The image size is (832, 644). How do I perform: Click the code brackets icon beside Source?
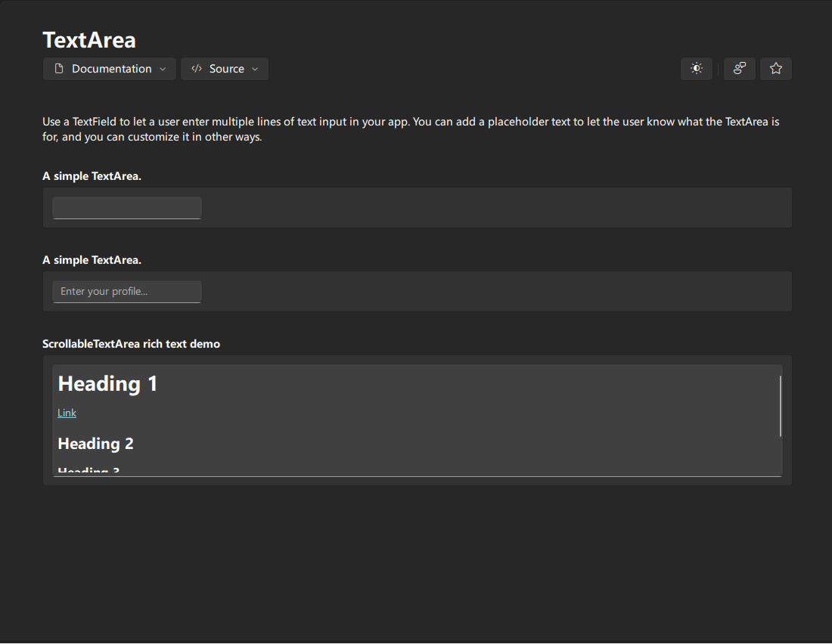point(197,69)
